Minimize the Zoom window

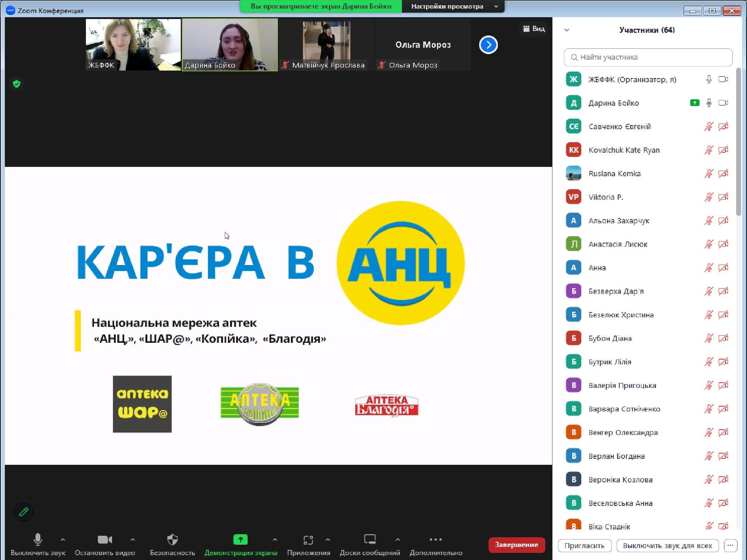click(692, 10)
